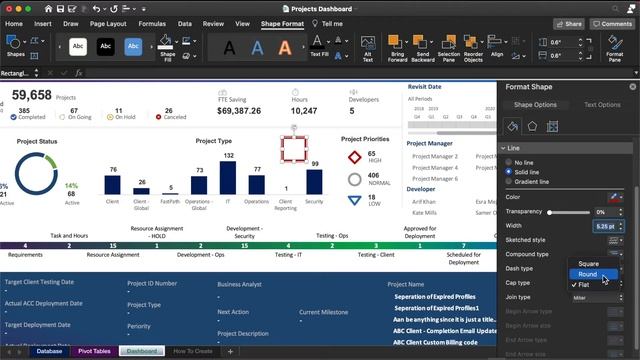
Task: Toggle the lock aspect ratio control
Action: click(x=589, y=49)
